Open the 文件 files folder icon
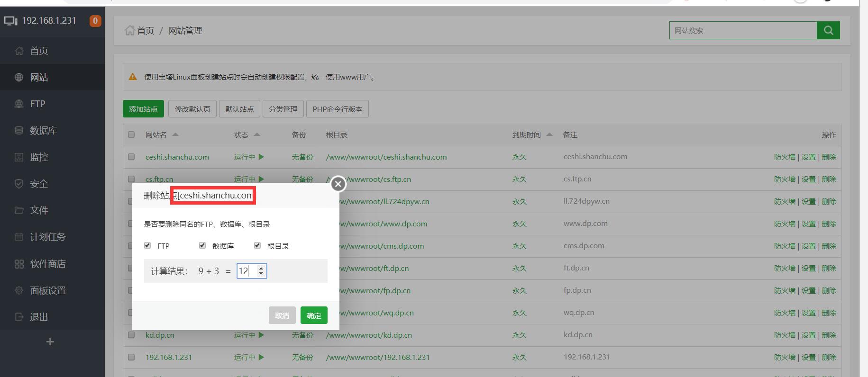 click(x=19, y=210)
